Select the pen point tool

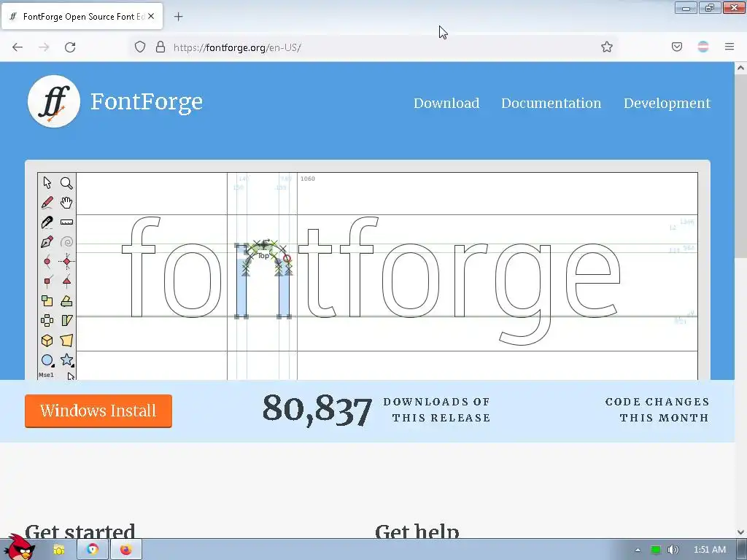[x=47, y=242]
